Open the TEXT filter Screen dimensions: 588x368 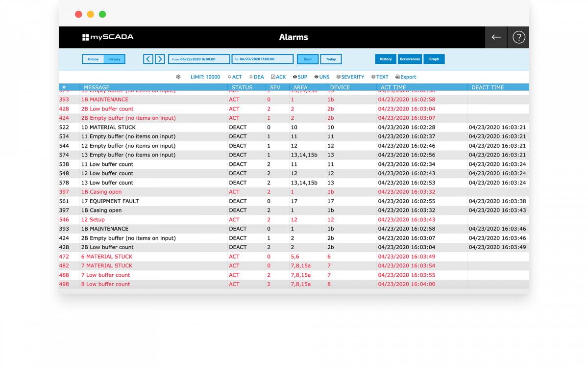coord(380,77)
